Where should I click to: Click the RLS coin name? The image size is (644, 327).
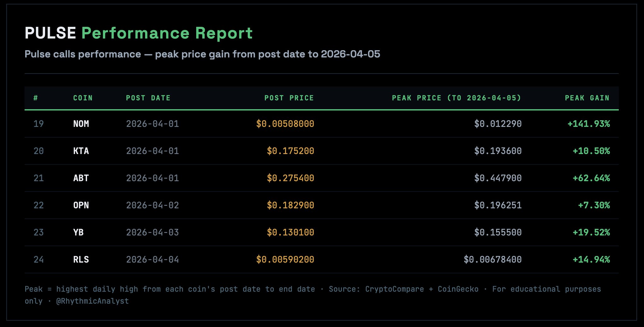click(81, 259)
